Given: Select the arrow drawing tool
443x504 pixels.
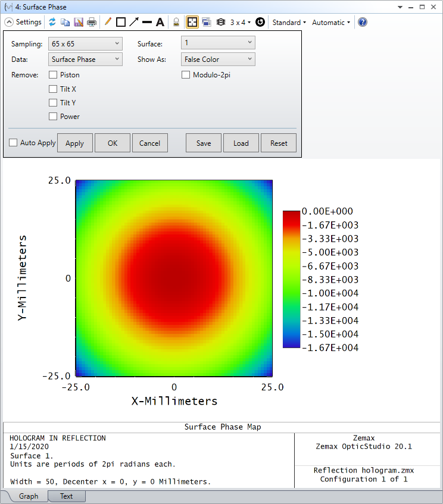Looking at the screenshot, I should 134,22.
